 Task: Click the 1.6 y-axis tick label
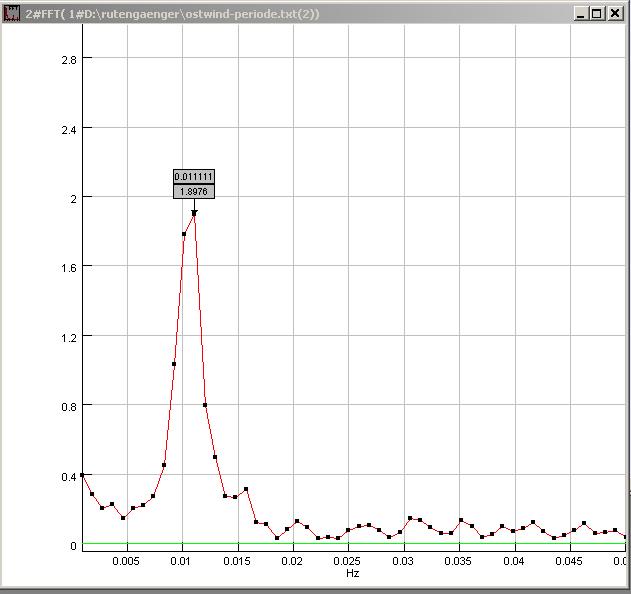pyautogui.click(x=69, y=268)
